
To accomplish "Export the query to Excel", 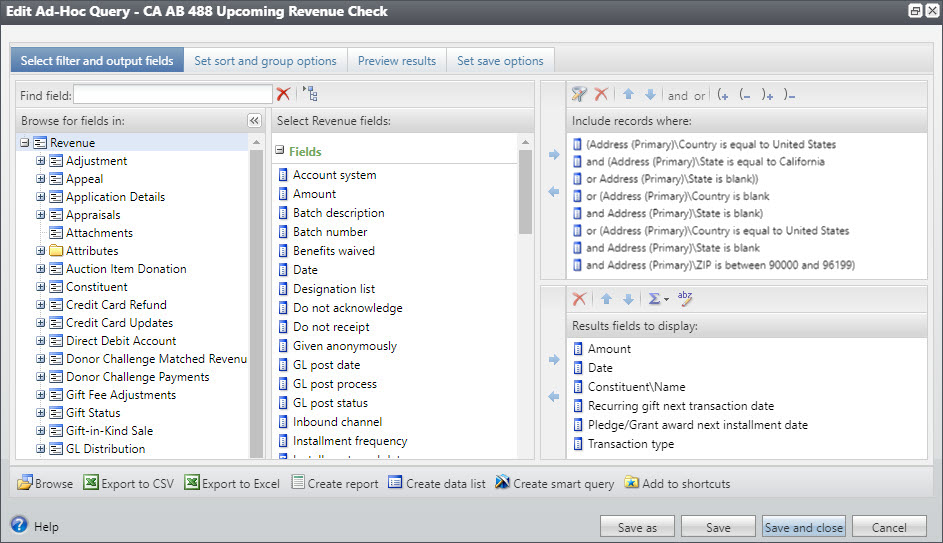I will pyautogui.click(x=232, y=483).
